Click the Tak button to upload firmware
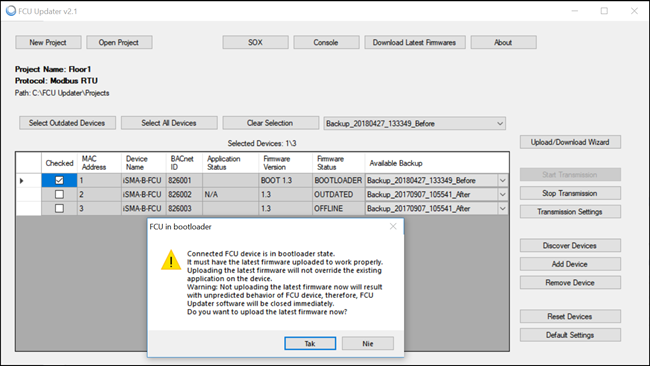Image resolution: width=650 pixels, height=366 pixels. 310,343
